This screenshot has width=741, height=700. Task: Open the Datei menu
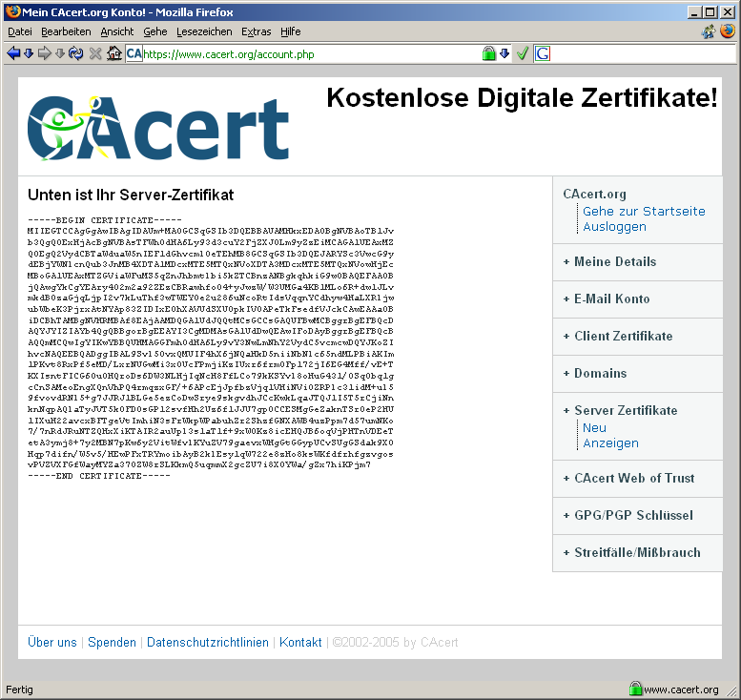click(20, 31)
